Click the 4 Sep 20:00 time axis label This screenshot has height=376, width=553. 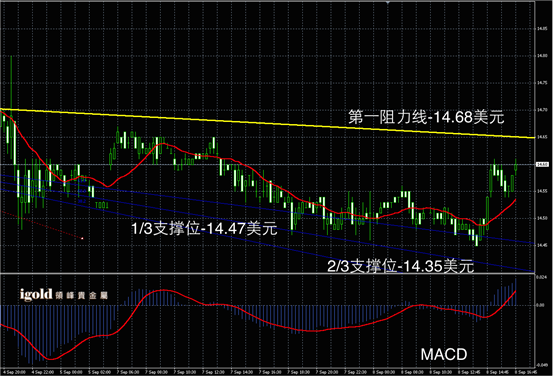click(14, 372)
